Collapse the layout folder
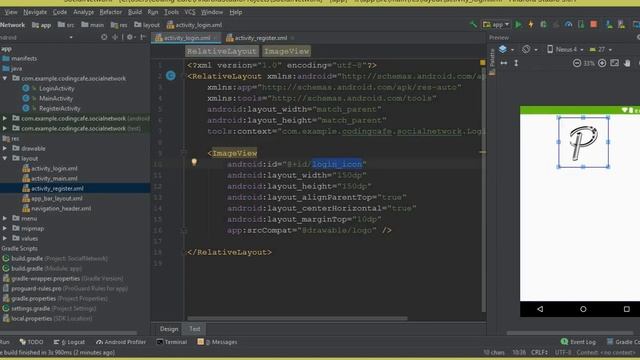Screen dimensions: 640x360 point(5,158)
